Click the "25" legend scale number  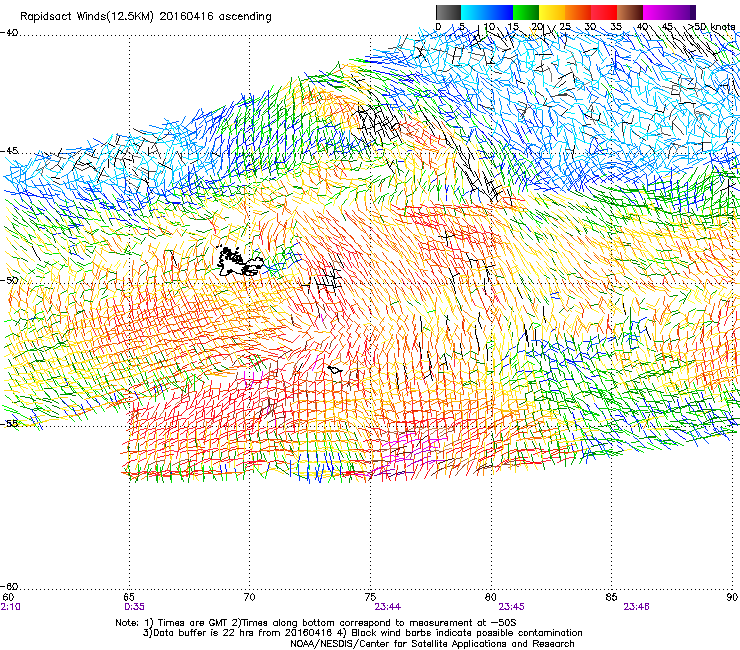pos(564,27)
